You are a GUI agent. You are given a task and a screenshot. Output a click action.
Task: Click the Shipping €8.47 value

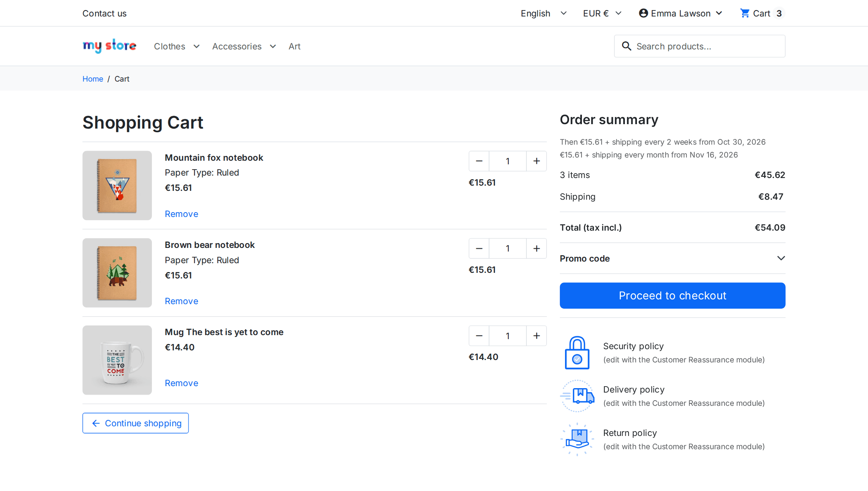point(770,196)
